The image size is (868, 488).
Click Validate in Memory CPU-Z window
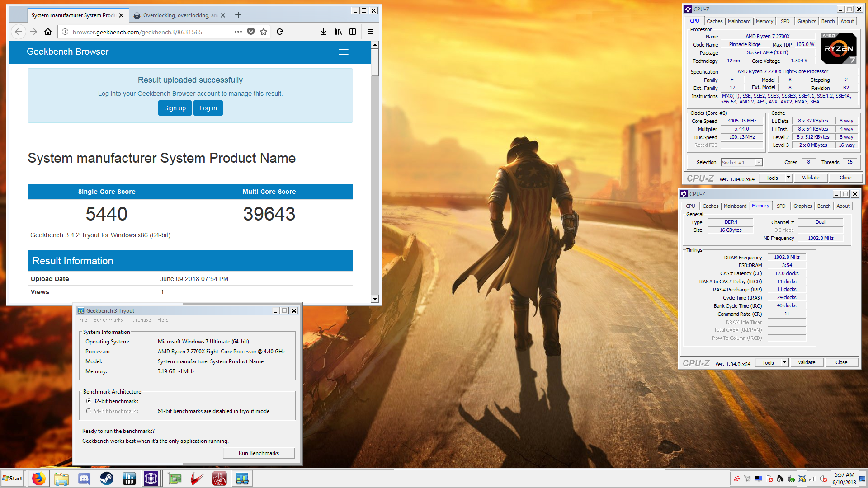(x=807, y=362)
